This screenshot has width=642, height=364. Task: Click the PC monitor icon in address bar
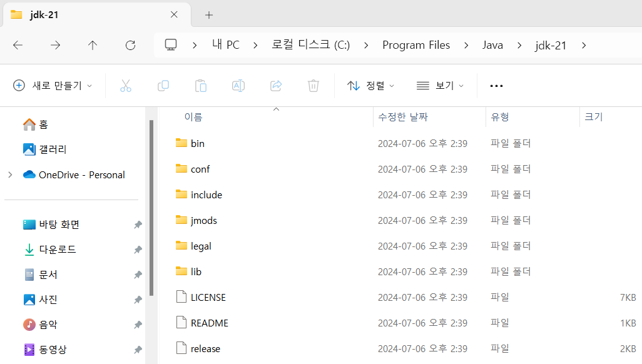coord(171,44)
